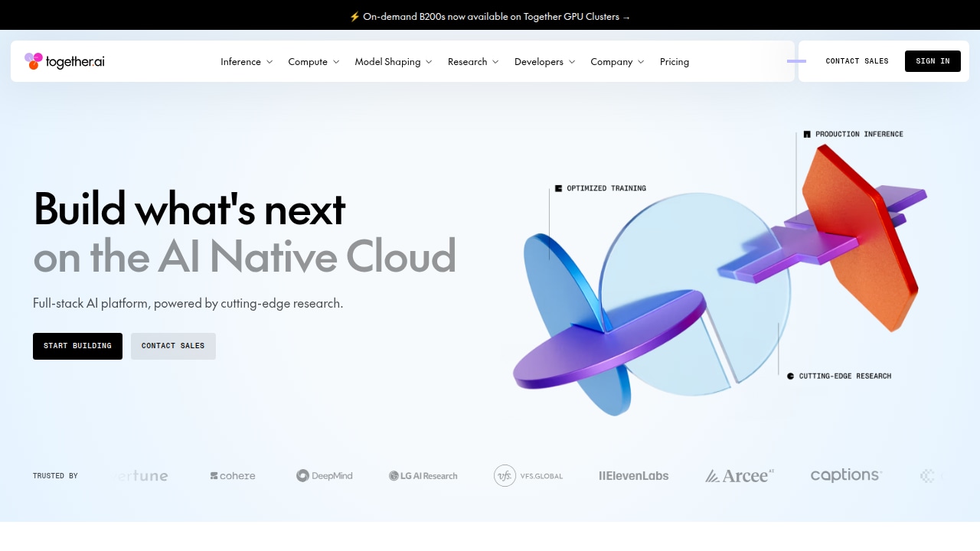Click the Sign In button
This screenshot has height=551, width=980.
(x=933, y=61)
